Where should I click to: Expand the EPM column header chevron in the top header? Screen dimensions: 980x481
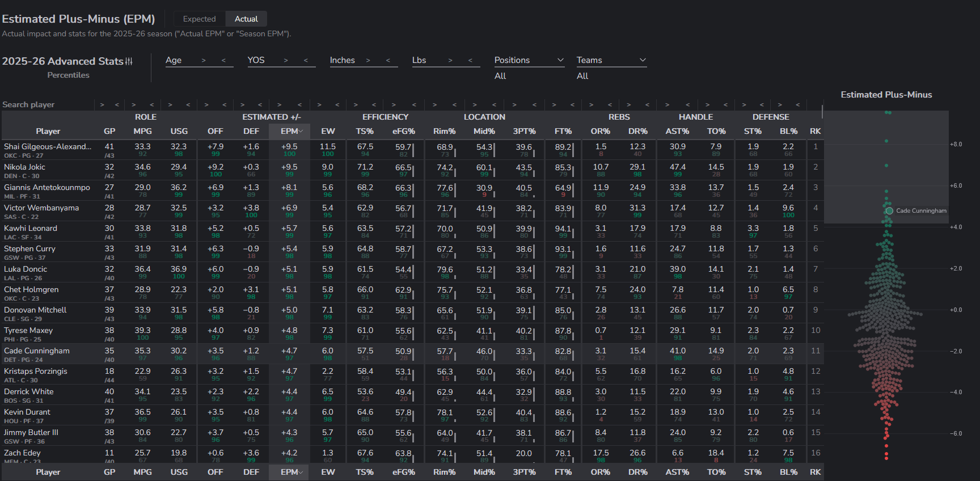tap(301, 131)
